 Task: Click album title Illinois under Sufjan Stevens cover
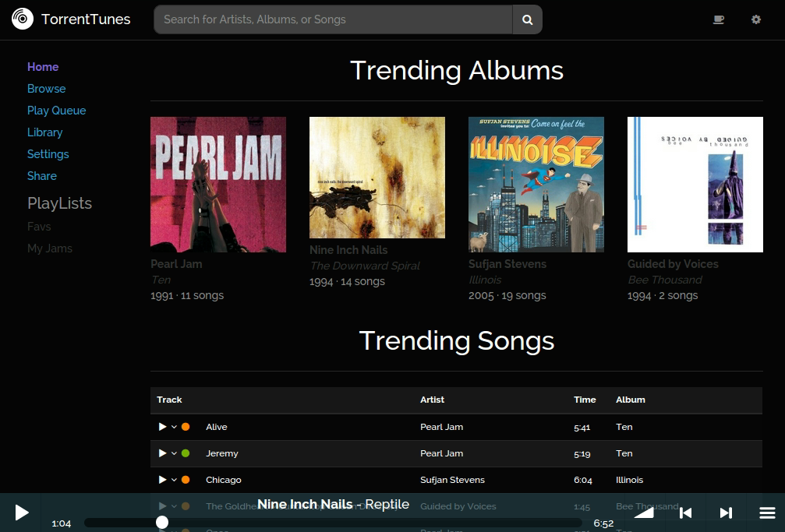tap(485, 280)
